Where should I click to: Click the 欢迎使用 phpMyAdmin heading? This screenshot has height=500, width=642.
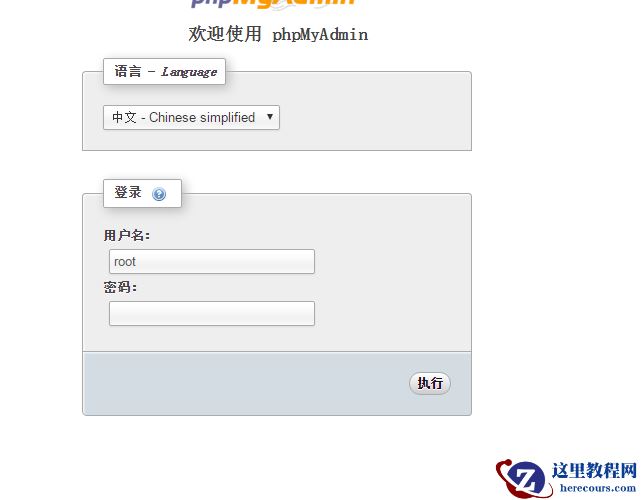point(278,34)
